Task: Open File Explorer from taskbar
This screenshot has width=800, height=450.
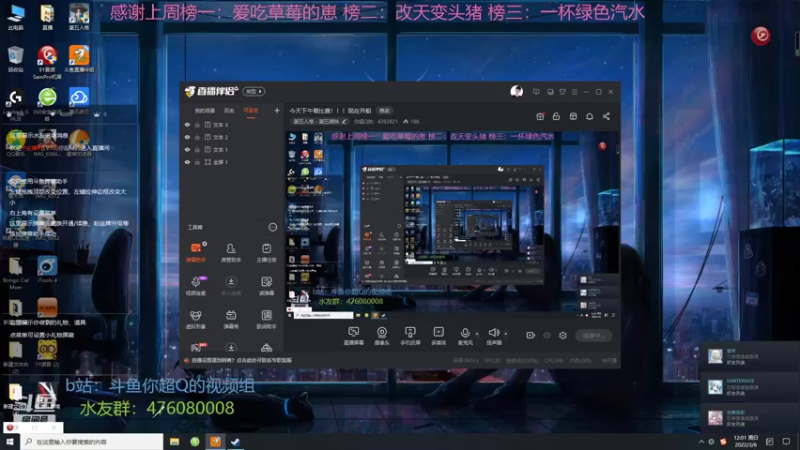Action: pos(174,442)
